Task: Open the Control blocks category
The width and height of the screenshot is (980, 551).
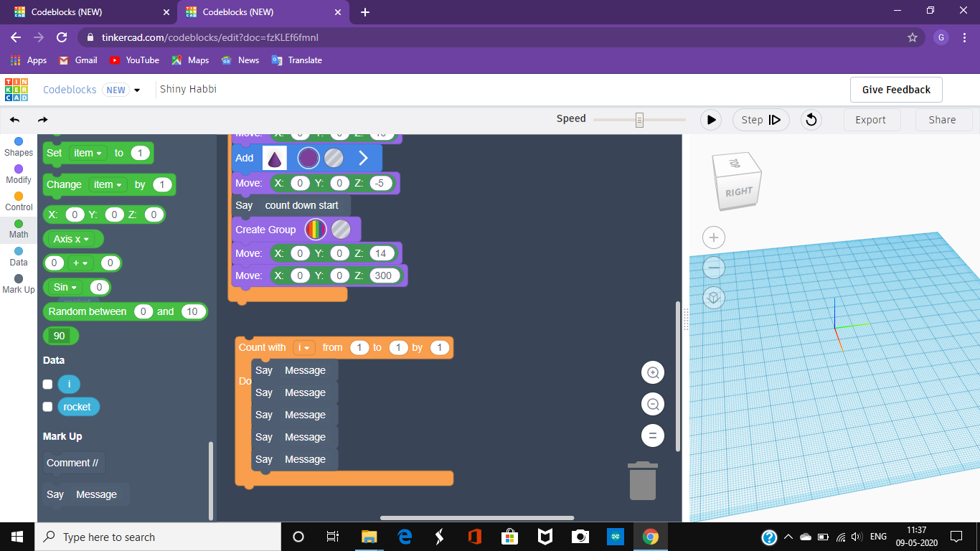Action: (x=18, y=202)
